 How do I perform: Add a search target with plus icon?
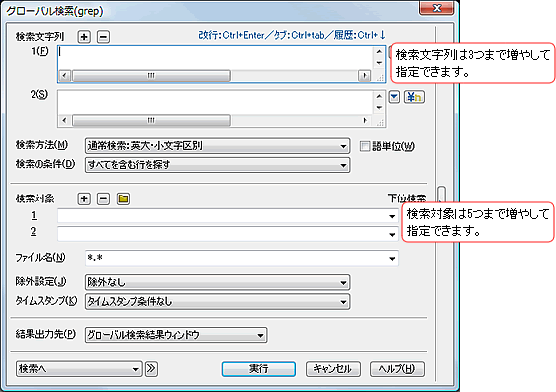tap(84, 198)
